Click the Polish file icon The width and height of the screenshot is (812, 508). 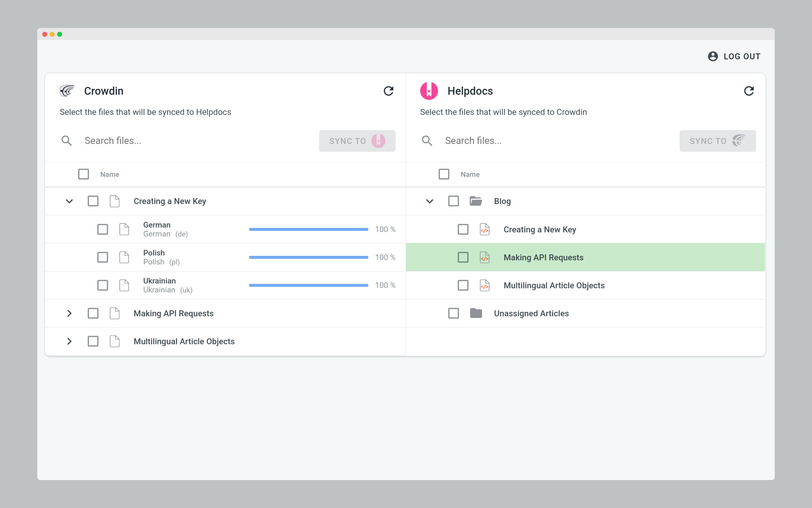(124, 257)
